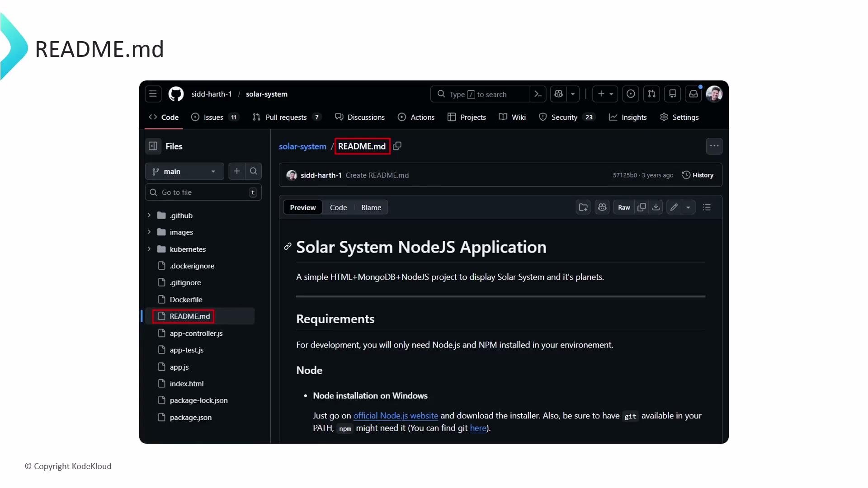Click the search files magnifier icon
Screen dimensions: 868x488
(x=254, y=171)
